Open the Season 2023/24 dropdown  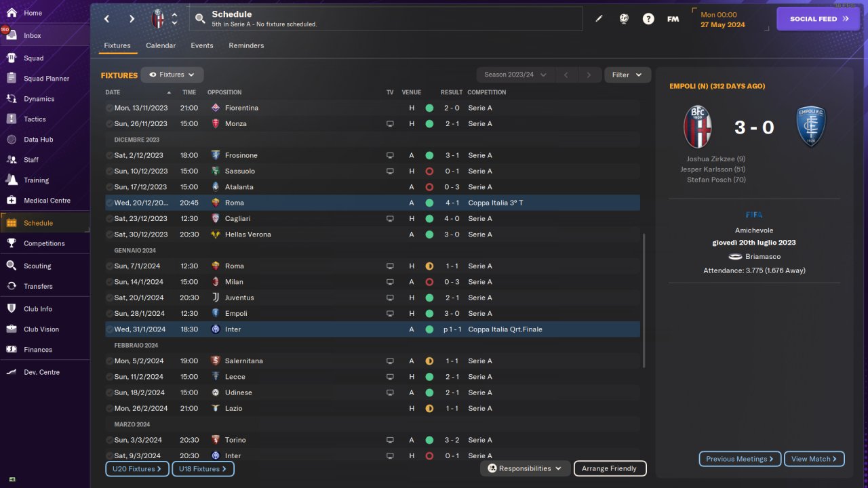coord(515,75)
